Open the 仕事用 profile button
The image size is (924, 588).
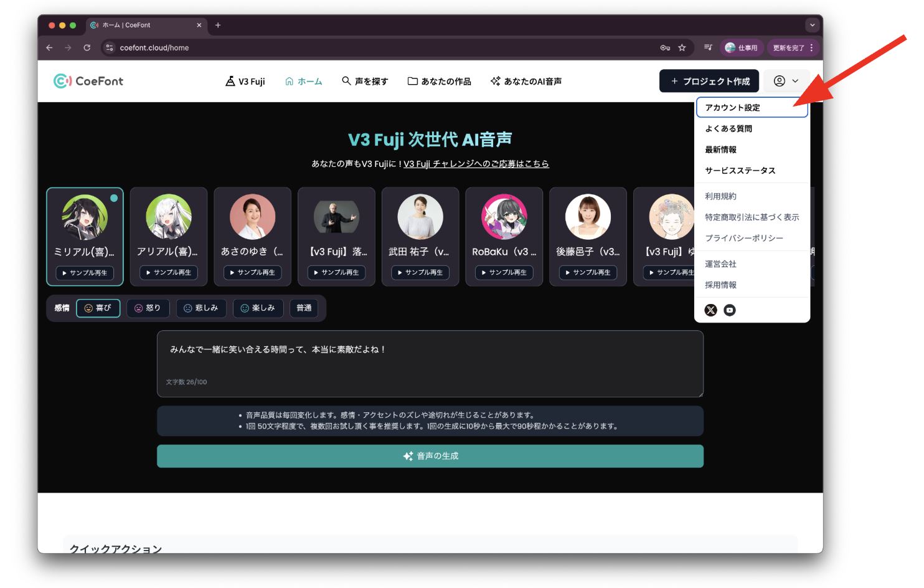(x=742, y=47)
